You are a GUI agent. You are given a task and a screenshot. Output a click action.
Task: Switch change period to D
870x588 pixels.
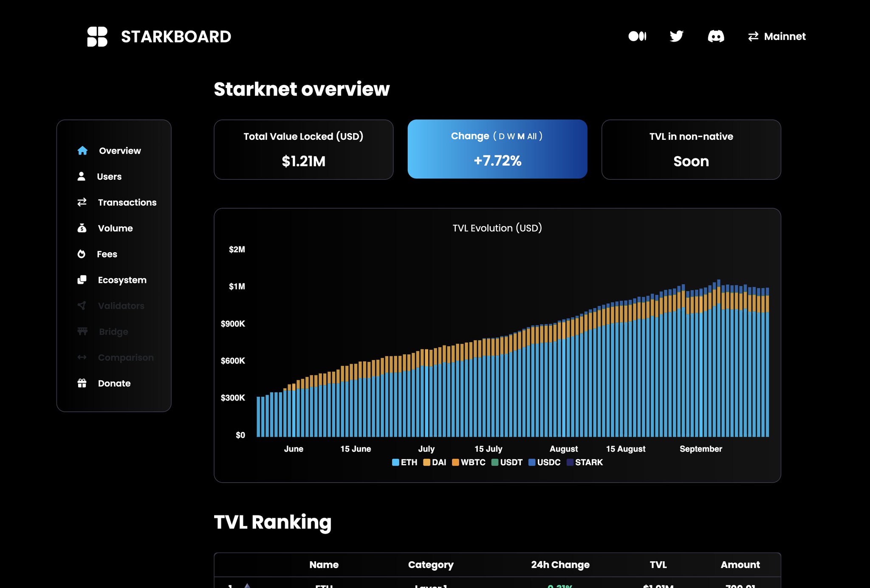(x=501, y=136)
